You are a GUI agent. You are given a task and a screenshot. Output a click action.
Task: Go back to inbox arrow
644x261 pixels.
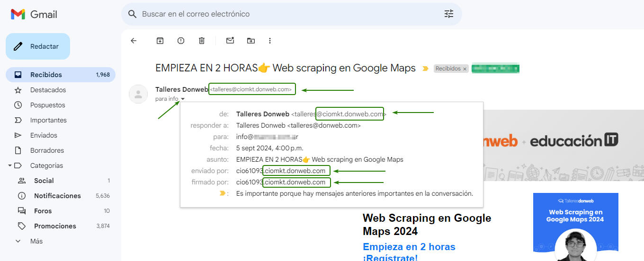(x=134, y=41)
